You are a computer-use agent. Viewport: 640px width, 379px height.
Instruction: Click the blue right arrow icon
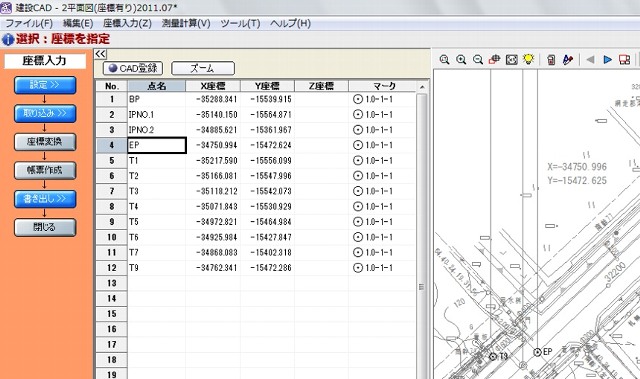[x=607, y=60]
